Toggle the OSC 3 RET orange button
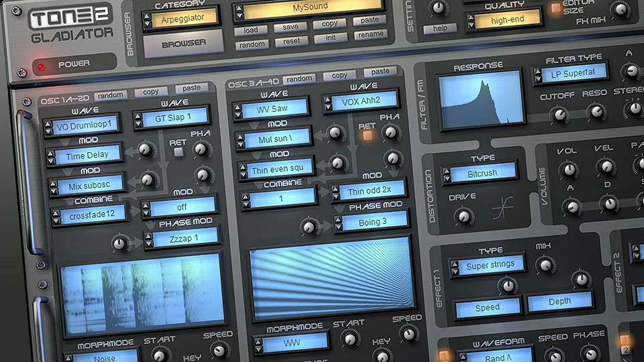 pyautogui.click(x=367, y=134)
